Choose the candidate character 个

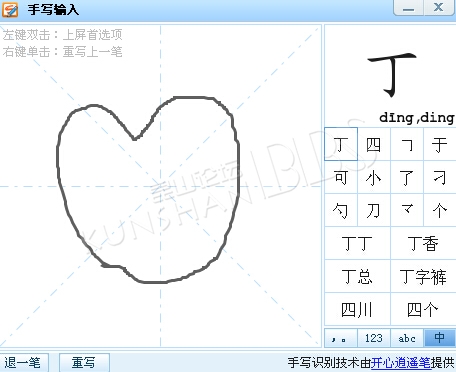tap(440, 210)
